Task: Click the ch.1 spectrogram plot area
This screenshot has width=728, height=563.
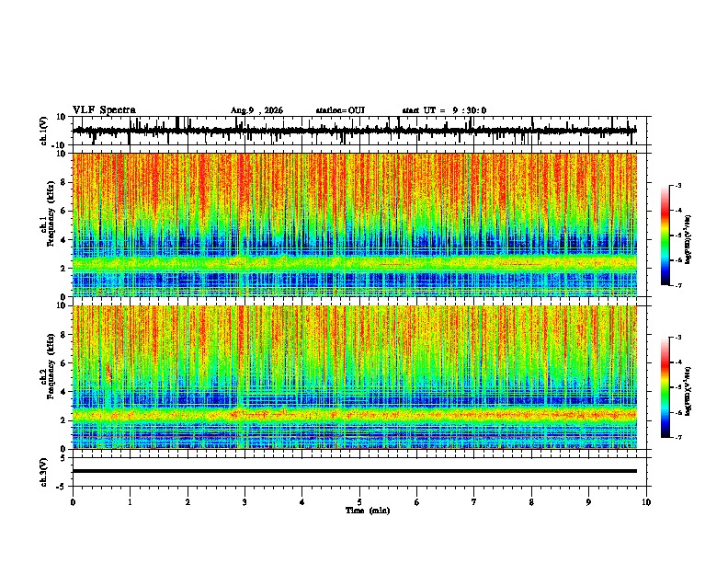Action: point(355,224)
